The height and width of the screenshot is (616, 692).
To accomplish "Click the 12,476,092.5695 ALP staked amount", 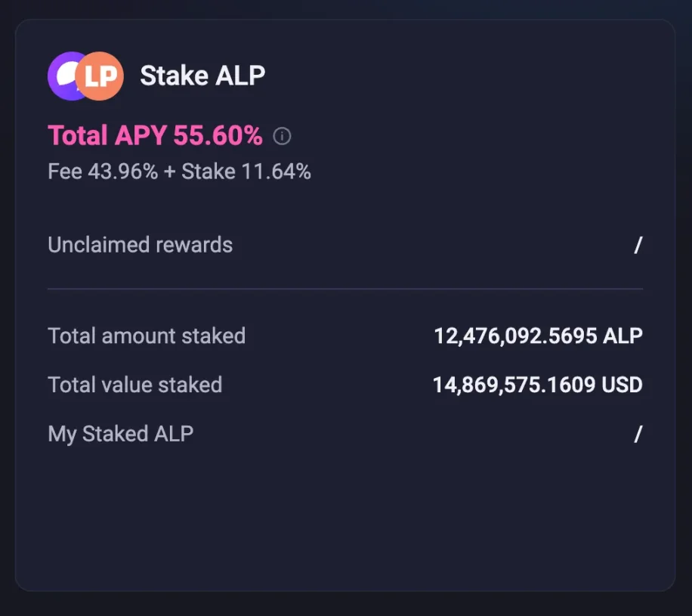I will pos(538,336).
